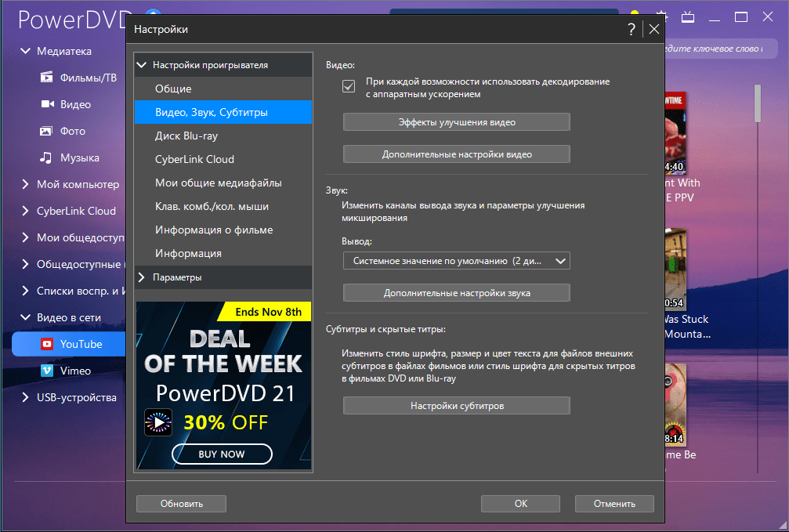Close the Настройки dialog

pyautogui.click(x=654, y=29)
